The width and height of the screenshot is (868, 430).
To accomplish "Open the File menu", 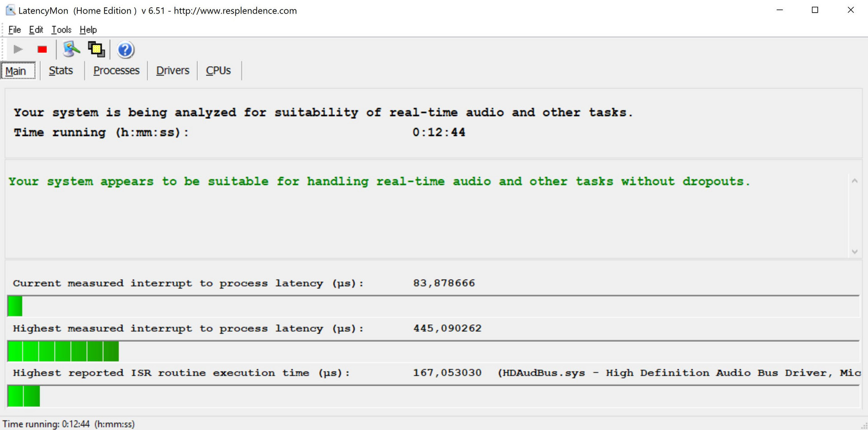I will pyautogui.click(x=14, y=30).
